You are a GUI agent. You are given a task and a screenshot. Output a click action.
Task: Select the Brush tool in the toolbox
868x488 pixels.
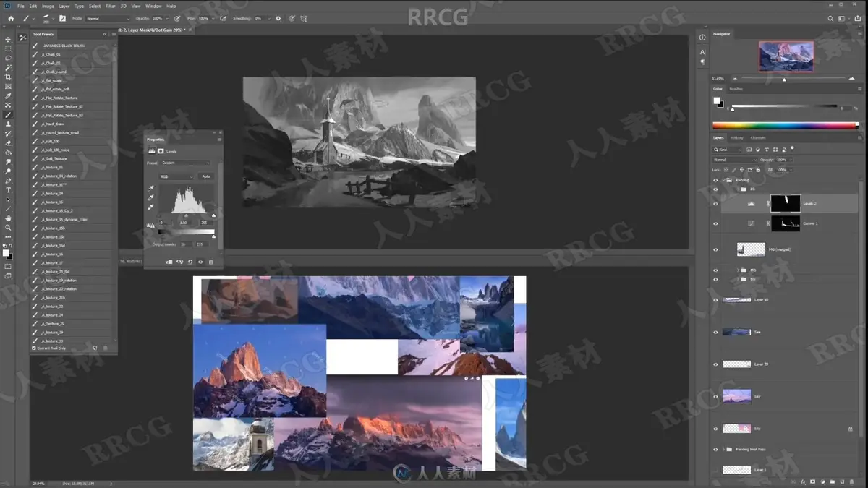click(x=9, y=115)
